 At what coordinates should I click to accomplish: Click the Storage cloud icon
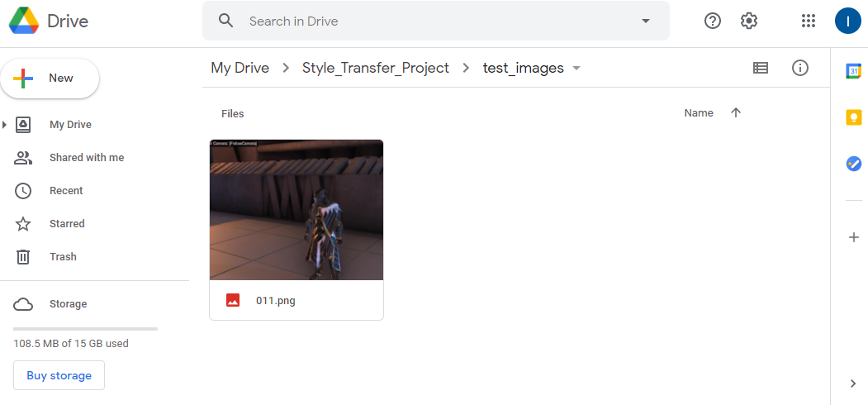tap(22, 304)
